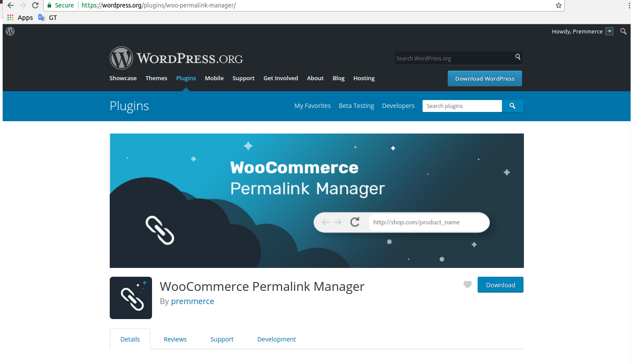The height and width of the screenshot is (364, 631).
Task: Open the About menu item
Action: [x=315, y=78]
